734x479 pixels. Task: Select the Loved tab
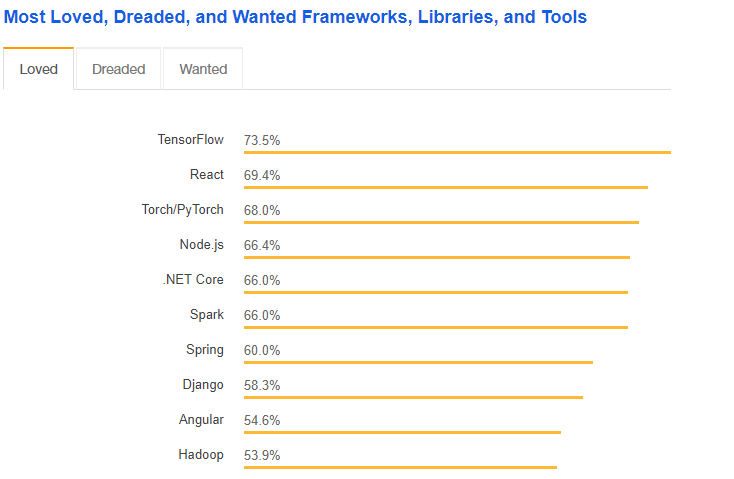[39, 69]
